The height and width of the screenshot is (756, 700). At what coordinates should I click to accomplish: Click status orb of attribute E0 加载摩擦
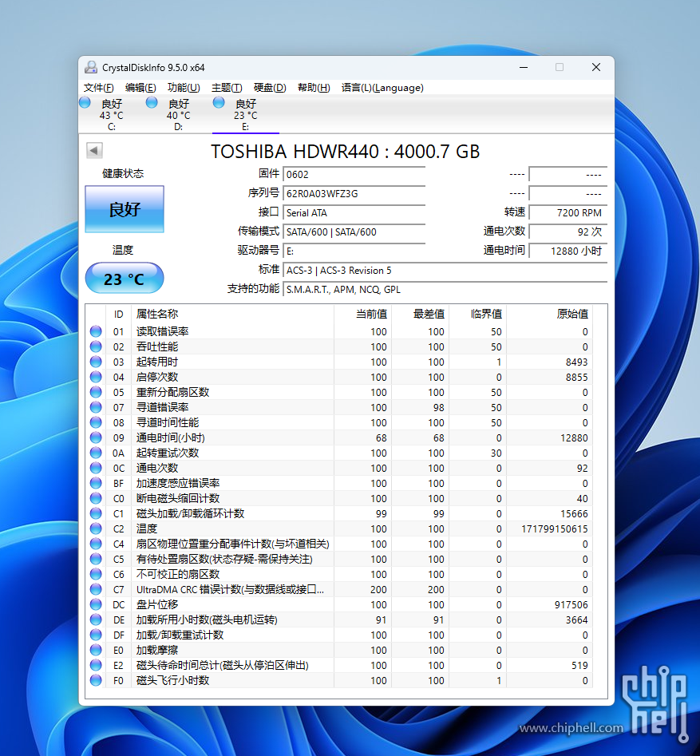pos(96,650)
